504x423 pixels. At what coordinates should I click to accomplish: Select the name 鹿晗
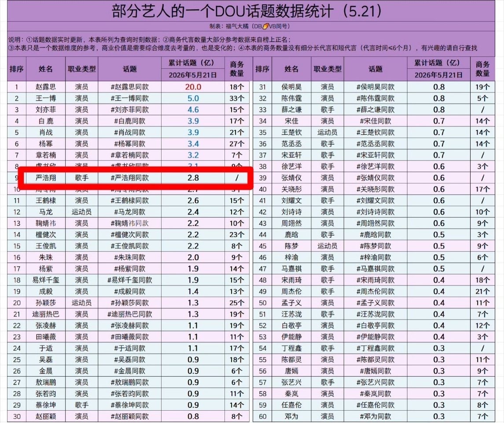click(x=291, y=235)
